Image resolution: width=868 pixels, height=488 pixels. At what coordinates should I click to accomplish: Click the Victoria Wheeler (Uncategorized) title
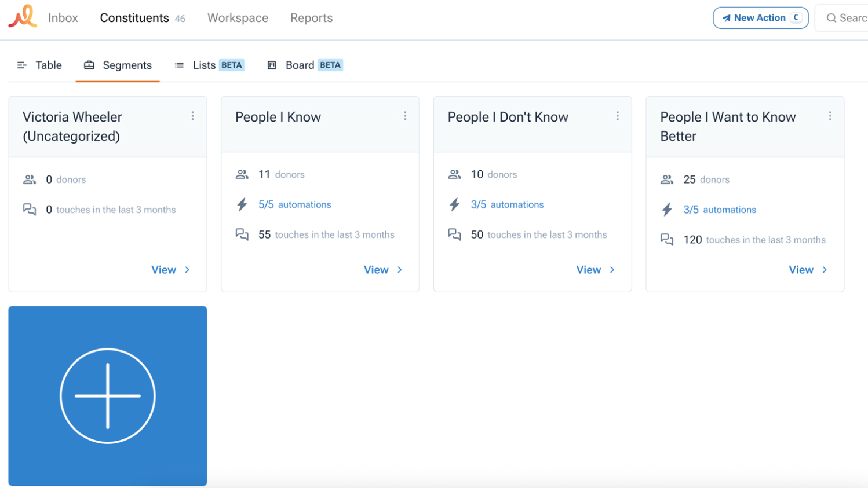[72, 126]
